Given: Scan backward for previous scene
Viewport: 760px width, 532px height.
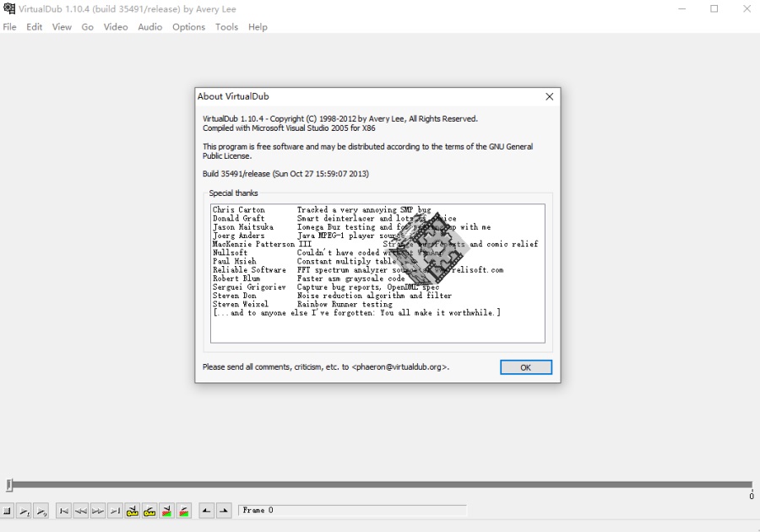Looking at the screenshot, I should [166, 511].
